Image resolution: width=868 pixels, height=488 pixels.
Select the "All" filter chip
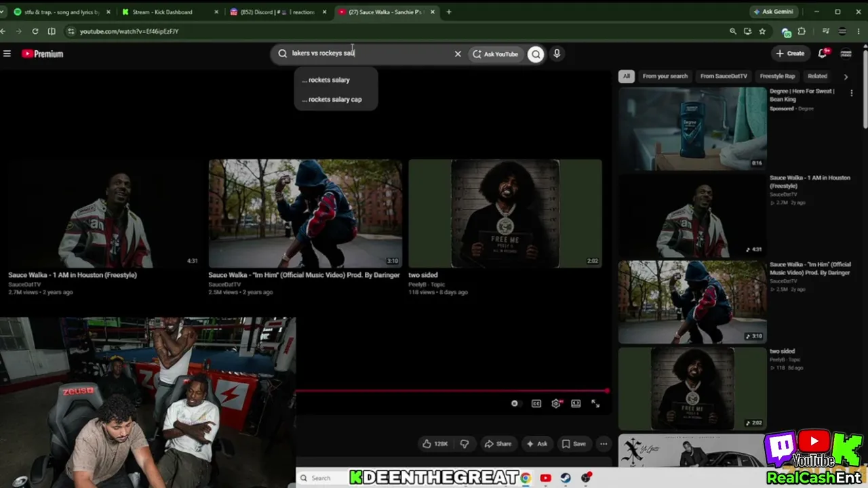pos(626,77)
